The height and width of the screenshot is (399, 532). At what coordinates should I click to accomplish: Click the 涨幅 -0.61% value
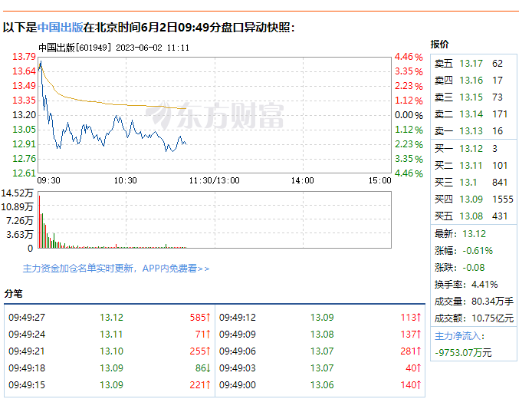478,251
